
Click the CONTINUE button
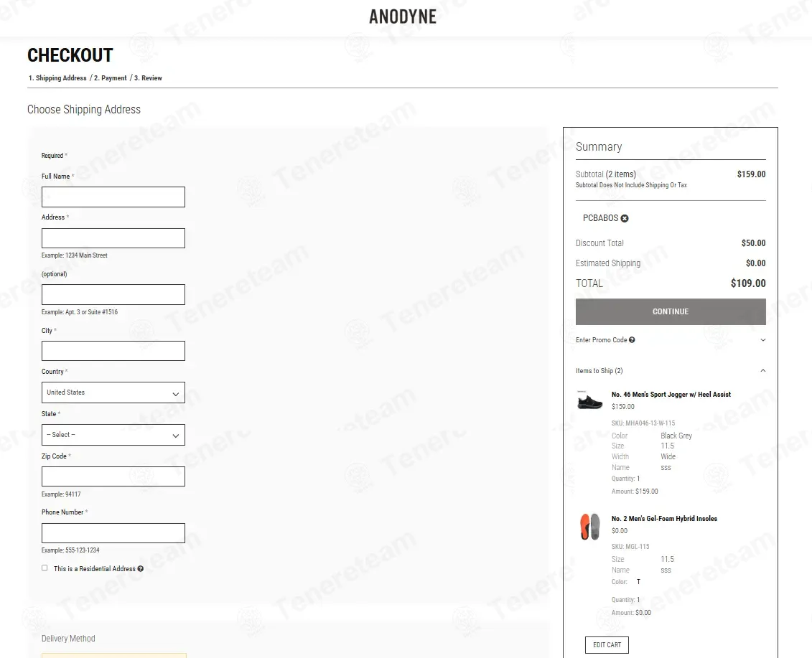pyautogui.click(x=671, y=311)
